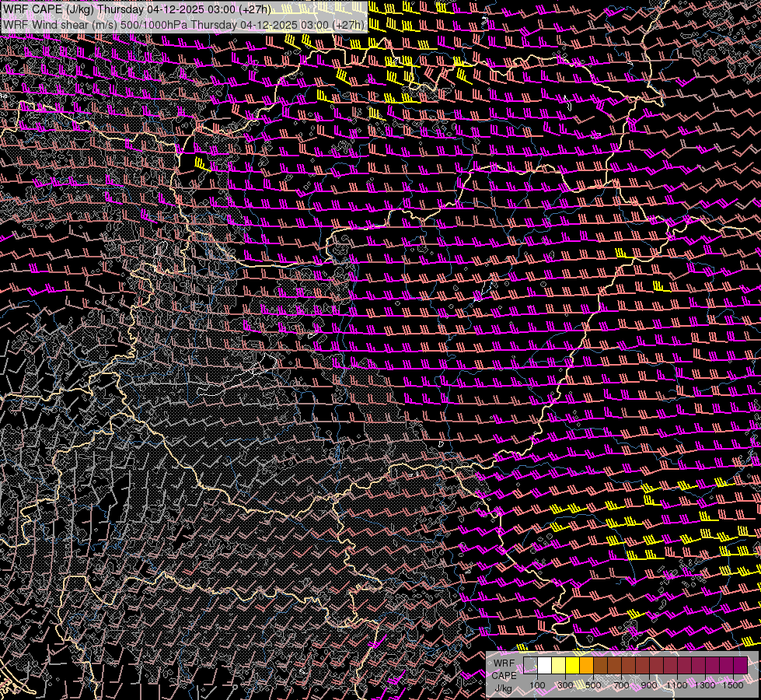Select the CAPE word in legend box
Image resolution: width=761 pixels, height=700 pixels.
[x=504, y=676]
